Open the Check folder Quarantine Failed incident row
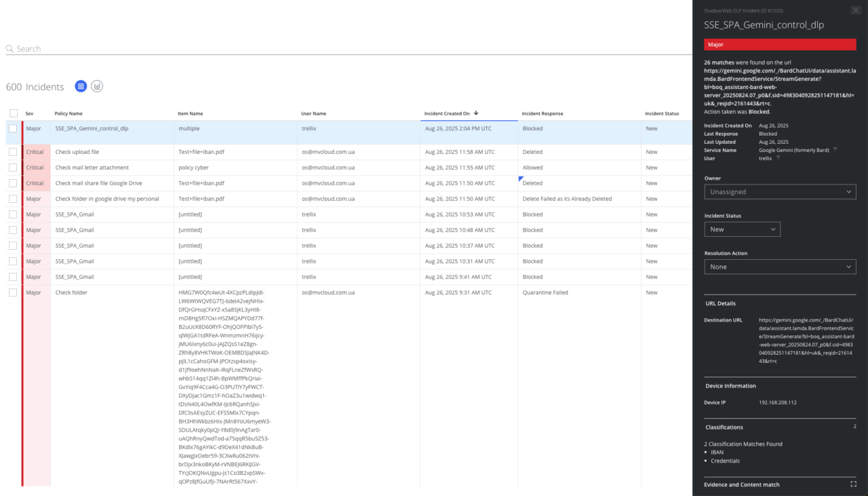This screenshot has height=496, width=868. pos(71,292)
